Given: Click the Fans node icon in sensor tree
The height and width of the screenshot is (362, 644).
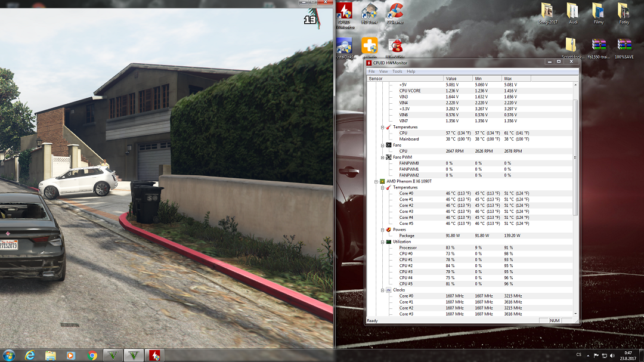Looking at the screenshot, I should click(389, 145).
